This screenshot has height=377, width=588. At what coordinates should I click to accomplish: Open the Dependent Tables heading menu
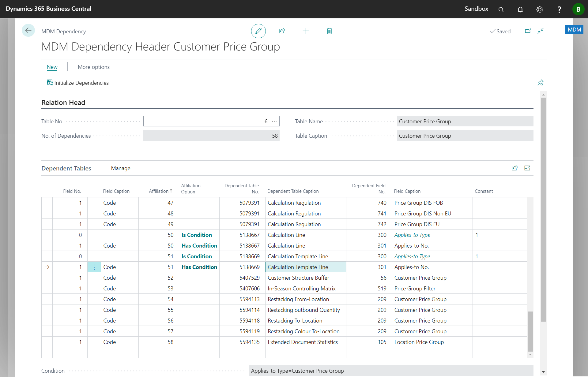(x=66, y=168)
